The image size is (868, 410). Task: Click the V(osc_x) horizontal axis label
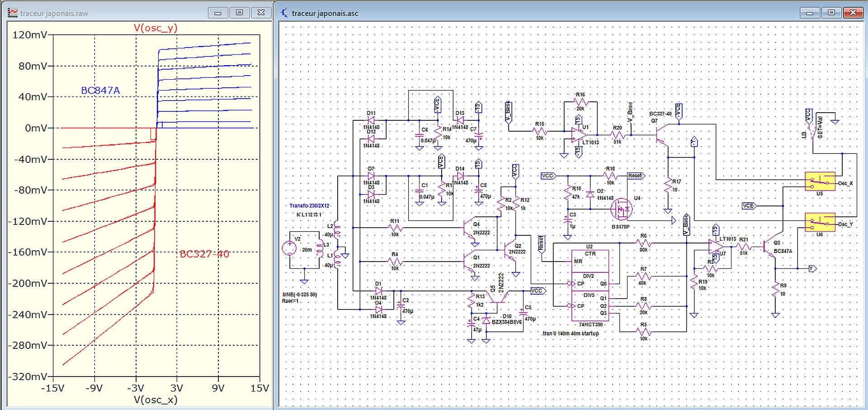tap(156, 400)
